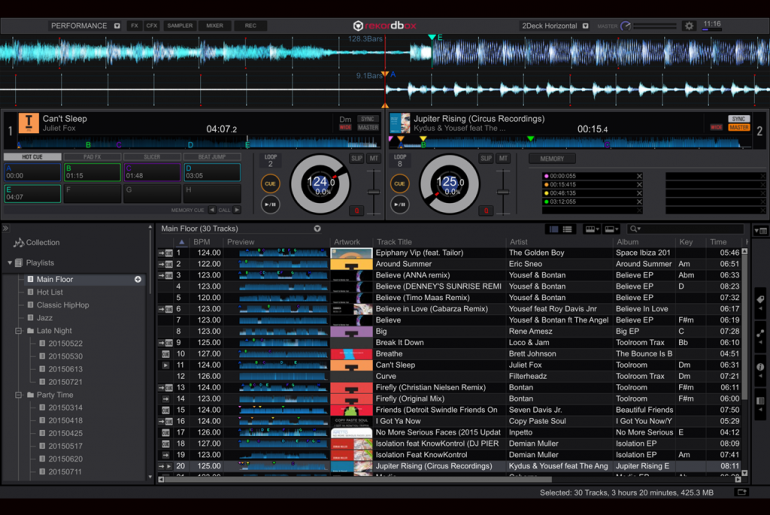Collapse the Playlists tree node
Image resolution: width=770 pixels, height=515 pixels.
tap(10, 263)
